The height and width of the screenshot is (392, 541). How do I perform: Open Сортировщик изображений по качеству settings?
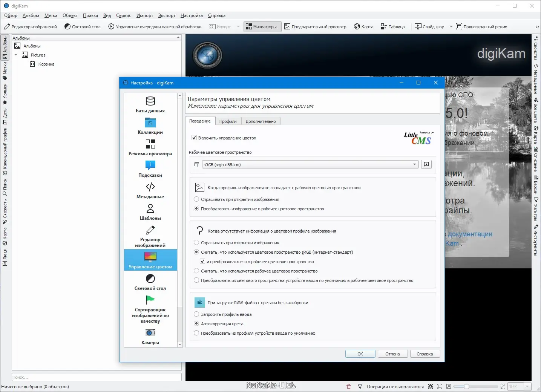[150, 309]
